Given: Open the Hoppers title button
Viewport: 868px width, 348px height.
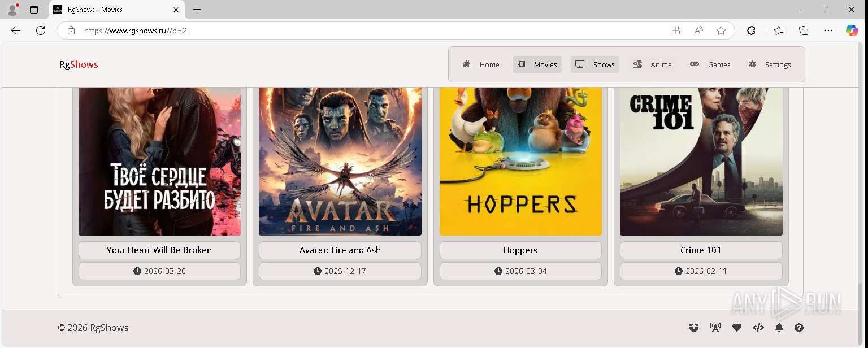Looking at the screenshot, I should point(520,250).
